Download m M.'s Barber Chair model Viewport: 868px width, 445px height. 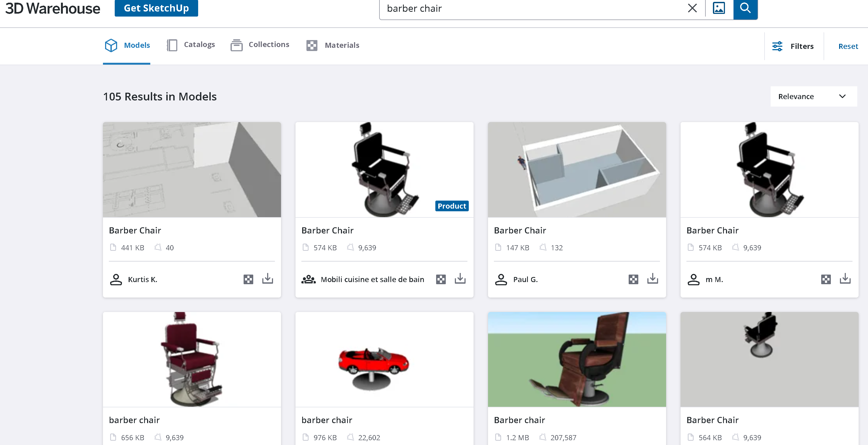point(845,279)
